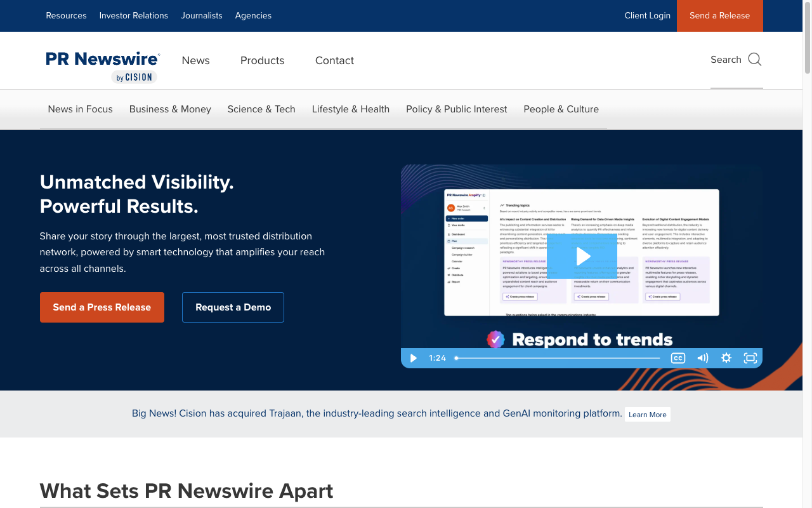Play the video with center play button
Screen dimensions: 812x508
coord(582,257)
